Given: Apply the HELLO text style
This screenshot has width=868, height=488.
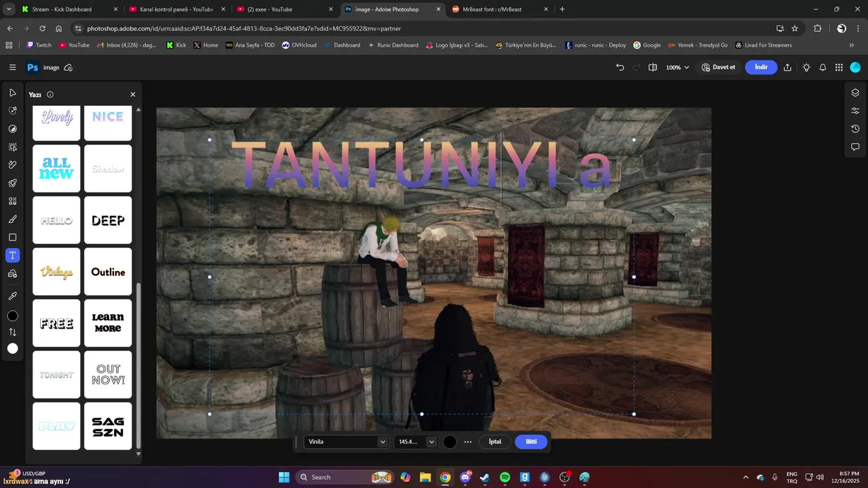Looking at the screenshot, I should [56, 220].
